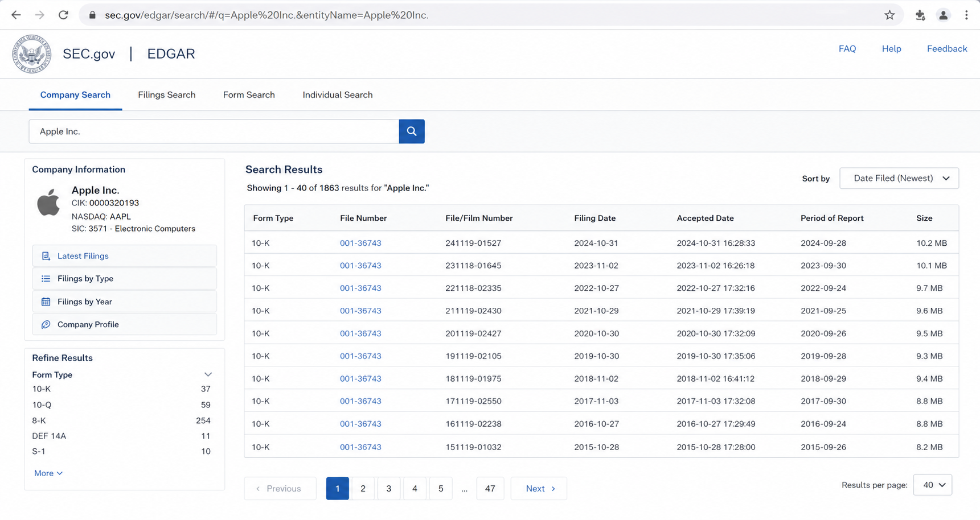Click the Filings by Year calendar icon
This screenshot has width=980, height=520.
click(46, 302)
